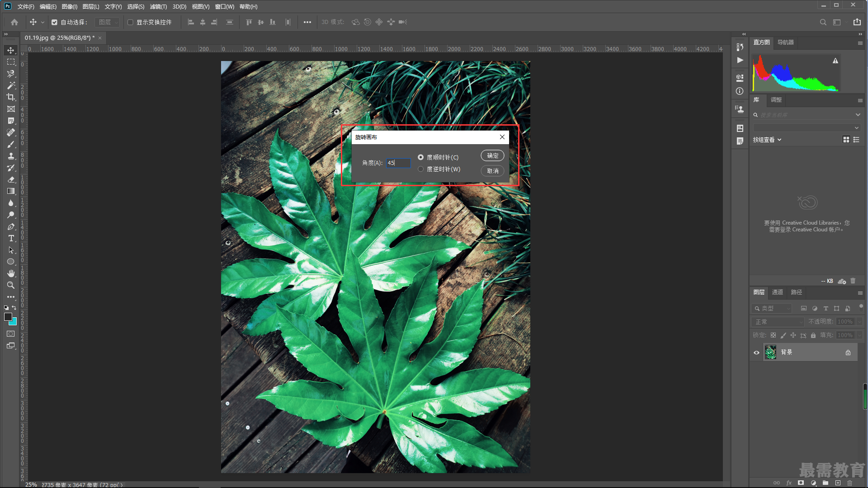Toggle lock all padlock icon
868x488 pixels.
point(813,335)
